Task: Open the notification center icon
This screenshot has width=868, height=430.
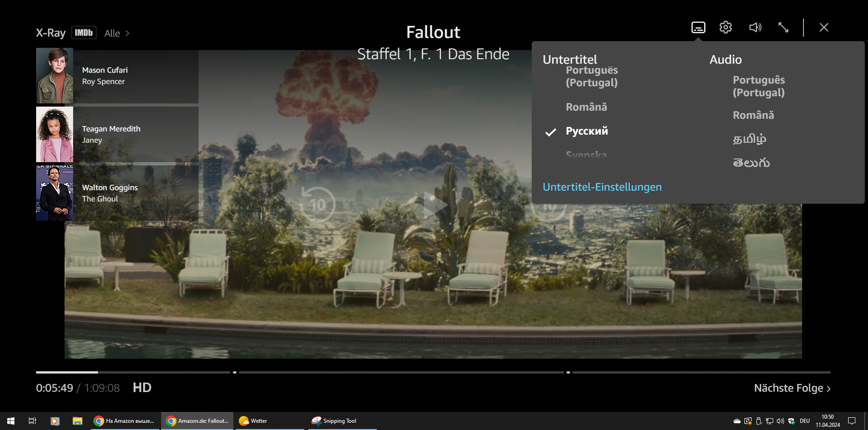Action: click(x=852, y=421)
